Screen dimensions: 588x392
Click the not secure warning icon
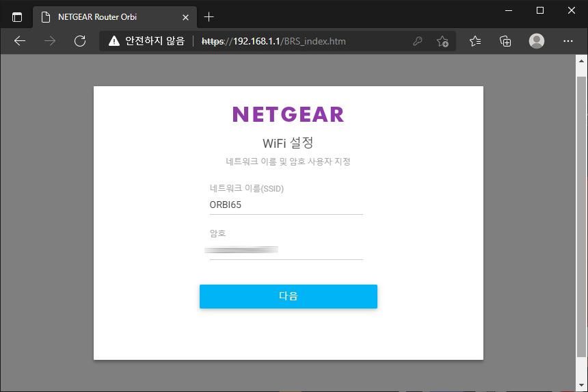(x=114, y=41)
